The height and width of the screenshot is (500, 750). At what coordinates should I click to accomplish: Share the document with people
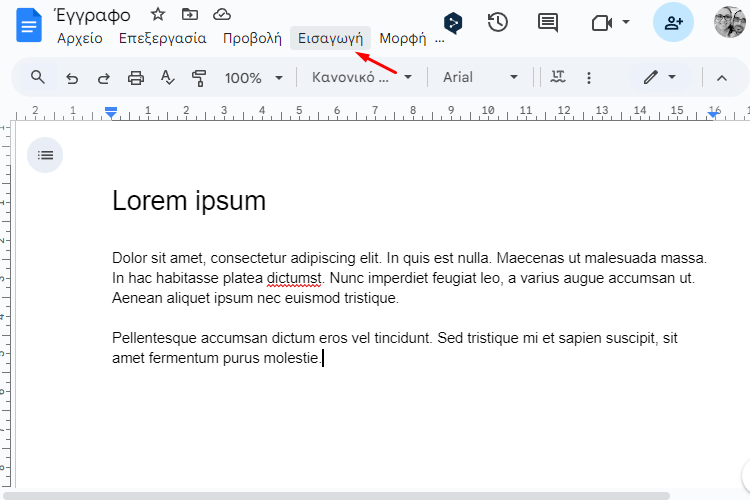click(x=673, y=22)
